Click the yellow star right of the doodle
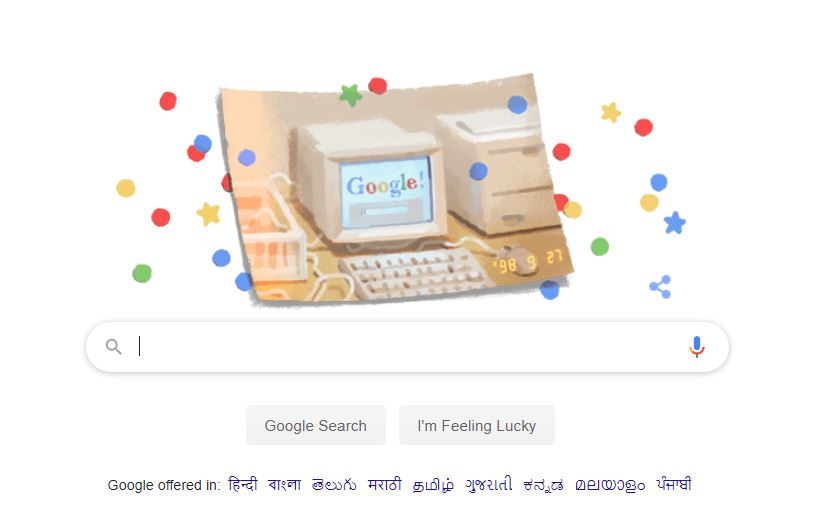The height and width of the screenshot is (529, 834). tap(611, 112)
